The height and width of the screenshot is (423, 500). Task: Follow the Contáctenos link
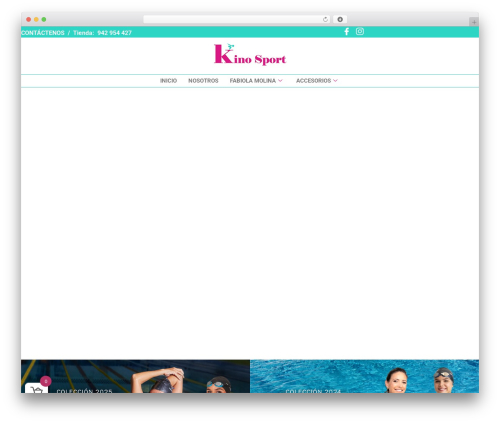43,33
